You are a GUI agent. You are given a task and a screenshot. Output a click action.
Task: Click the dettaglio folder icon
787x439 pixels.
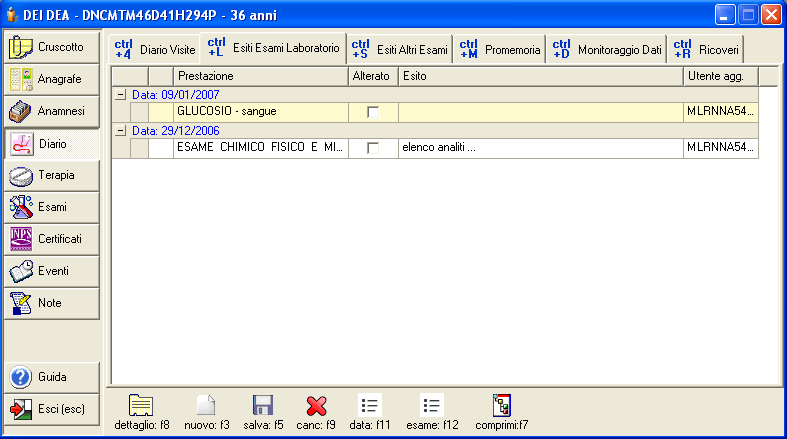tap(140, 405)
